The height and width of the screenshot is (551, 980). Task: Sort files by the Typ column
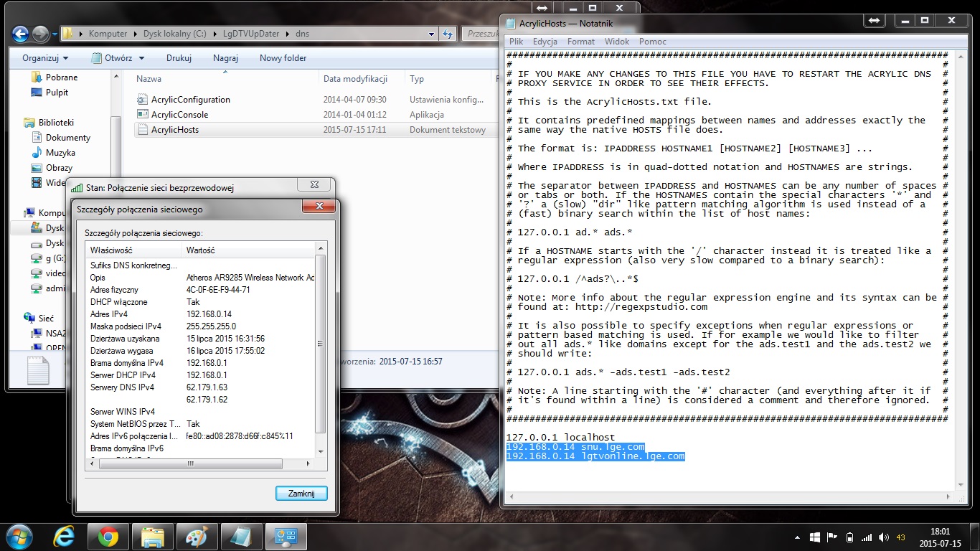[x=448, y=79]
